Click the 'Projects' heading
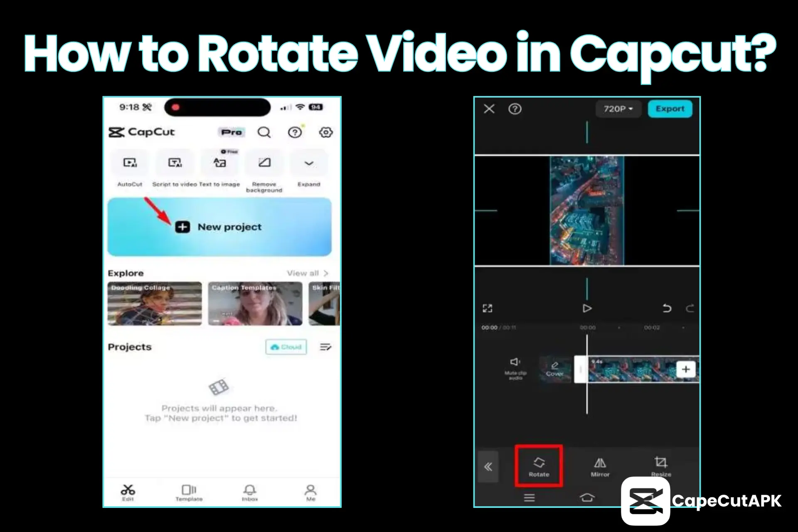The width and height of the screenshot is (798, 532). coord(130,347)
